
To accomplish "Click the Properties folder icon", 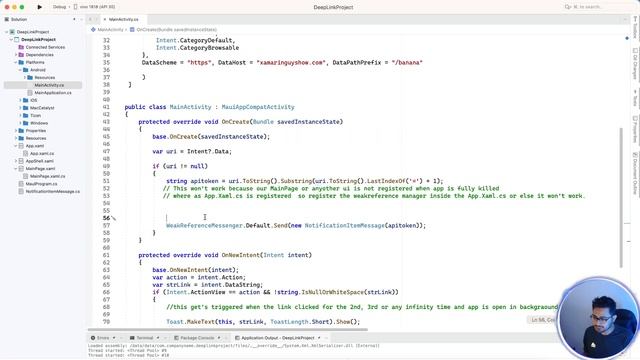I will (21, 131).
